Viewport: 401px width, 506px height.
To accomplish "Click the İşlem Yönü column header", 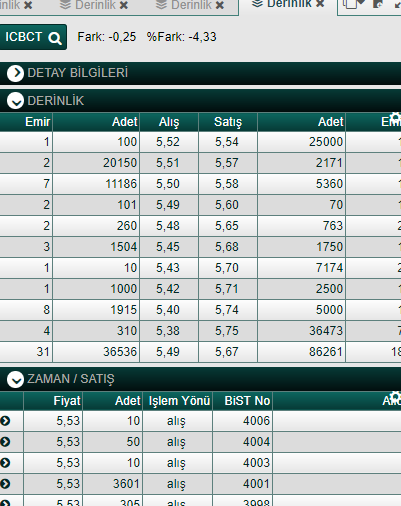I will [179, 401].
